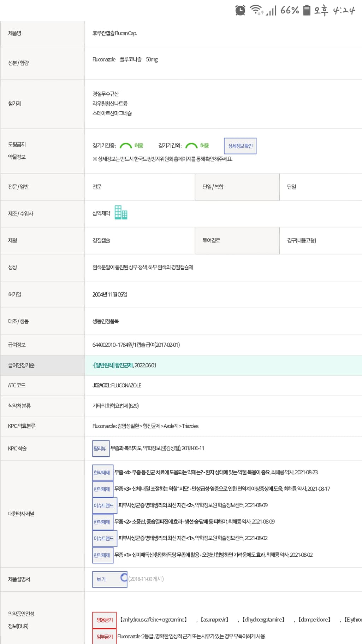Open article 피부사상균증 병태생리의 최신지견<1>
This screenshot has width=362, height=644.
(x=156, y=538)
